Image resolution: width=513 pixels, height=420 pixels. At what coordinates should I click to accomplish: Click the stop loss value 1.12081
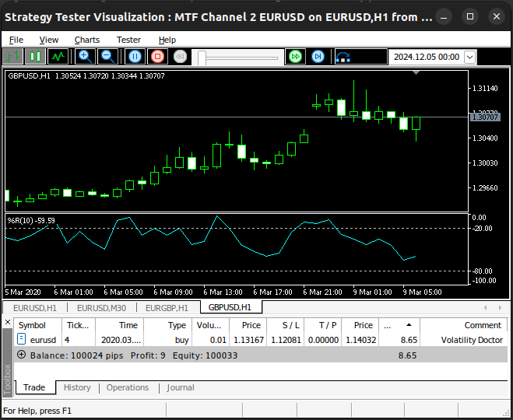pyautogui.click(x=286, y=340)
